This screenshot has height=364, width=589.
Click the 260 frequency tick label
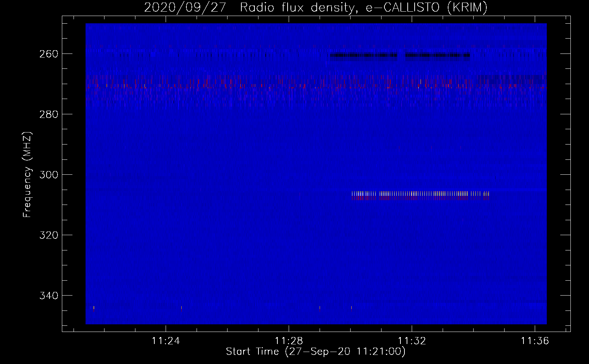[49, 54]
